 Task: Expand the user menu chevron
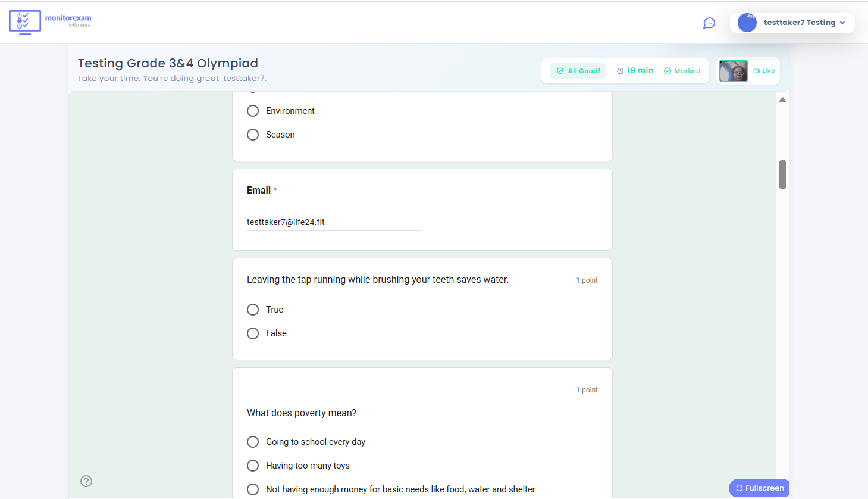pyautogui.click(x=842, y=23)
